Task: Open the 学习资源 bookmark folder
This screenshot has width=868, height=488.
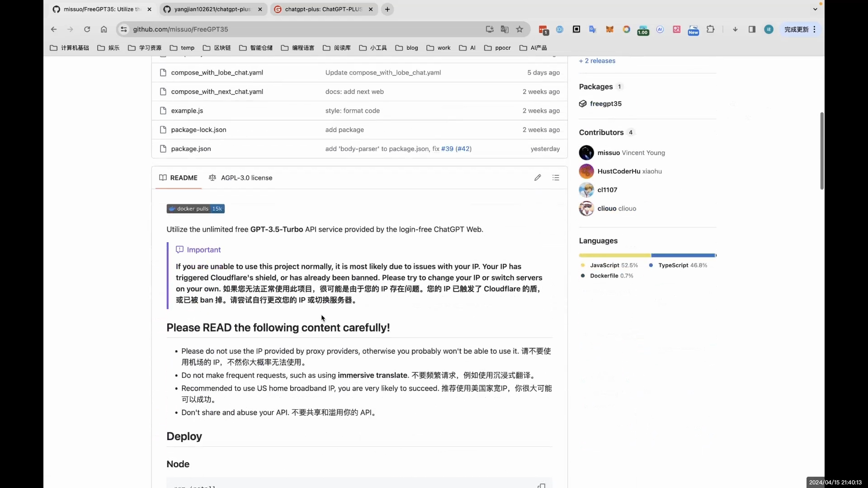Action: click(x=145, y=47)
